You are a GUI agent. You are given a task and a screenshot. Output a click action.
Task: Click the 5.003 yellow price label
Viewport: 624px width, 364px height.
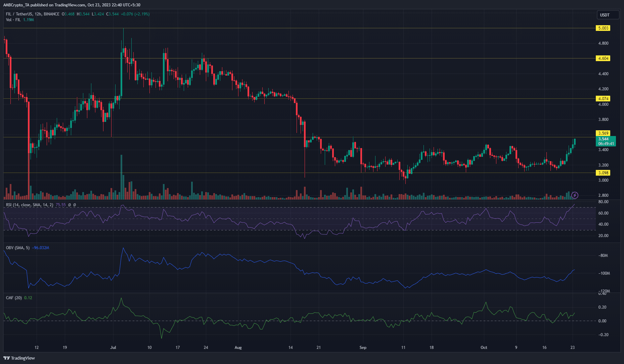[x=603, y=28]
